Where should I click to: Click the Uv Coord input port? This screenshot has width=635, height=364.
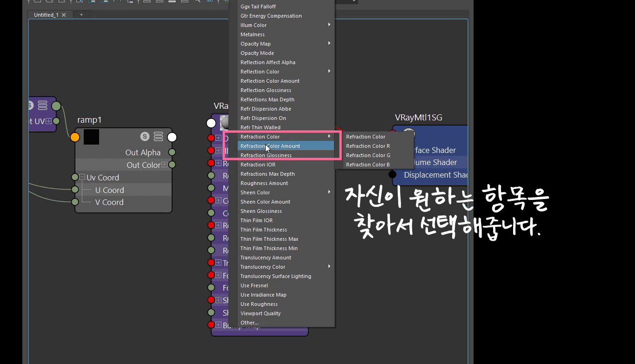tap(75, 177)
